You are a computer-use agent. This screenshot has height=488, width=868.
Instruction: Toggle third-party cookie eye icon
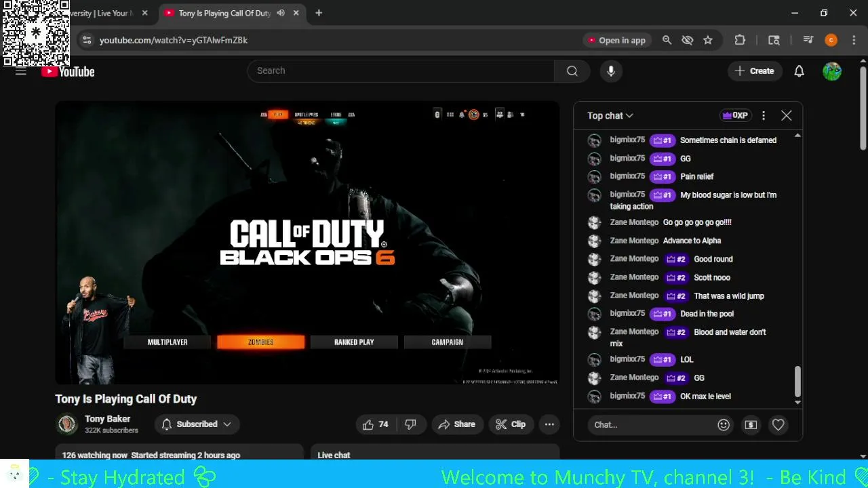pos(688,40)
